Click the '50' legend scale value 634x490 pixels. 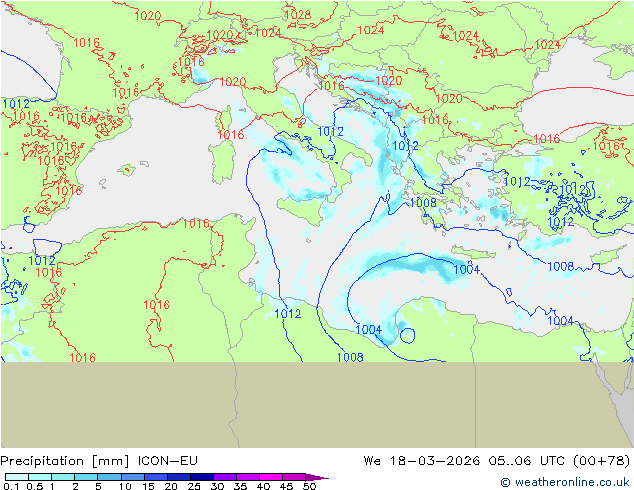pos(309,486)
